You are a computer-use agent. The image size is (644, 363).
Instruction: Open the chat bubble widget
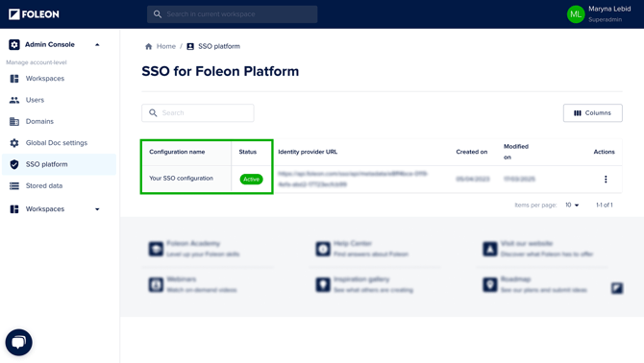(x=18, y=342)
